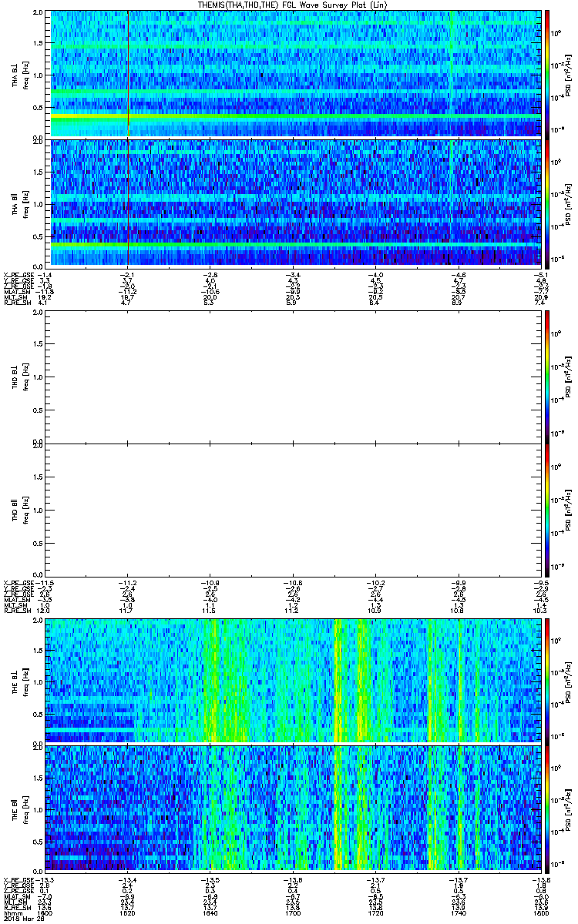The image size is (578, 924).
Task: Select the THA Bll spectrogram panel
Action: click(x=293, y=203)
